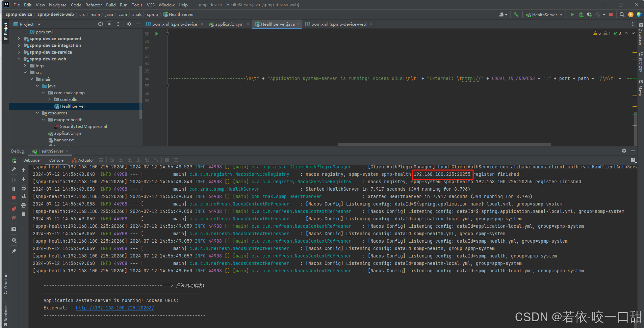This screenshot has width=644, height=328.
Task: Open the Refactor menu
Action: tap(94, 5)
